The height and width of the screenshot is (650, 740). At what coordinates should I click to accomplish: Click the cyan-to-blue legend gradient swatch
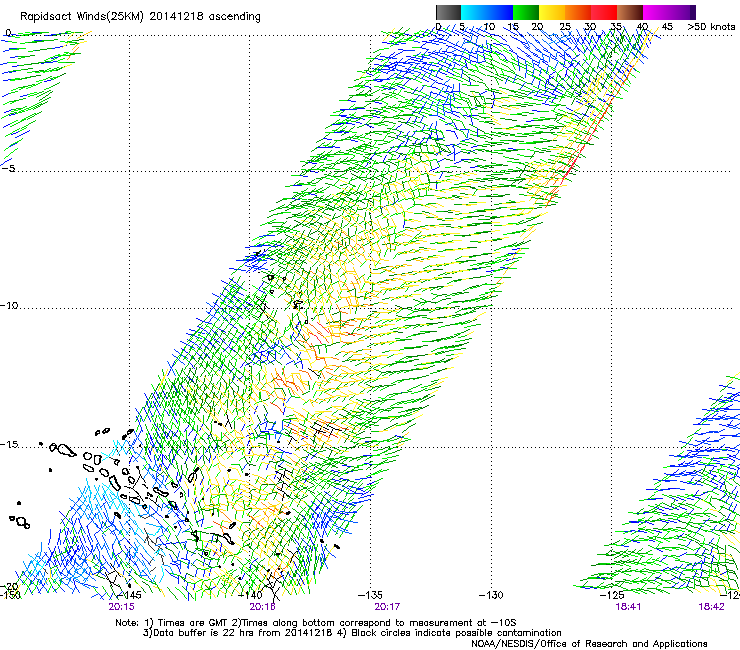(487, 12)
